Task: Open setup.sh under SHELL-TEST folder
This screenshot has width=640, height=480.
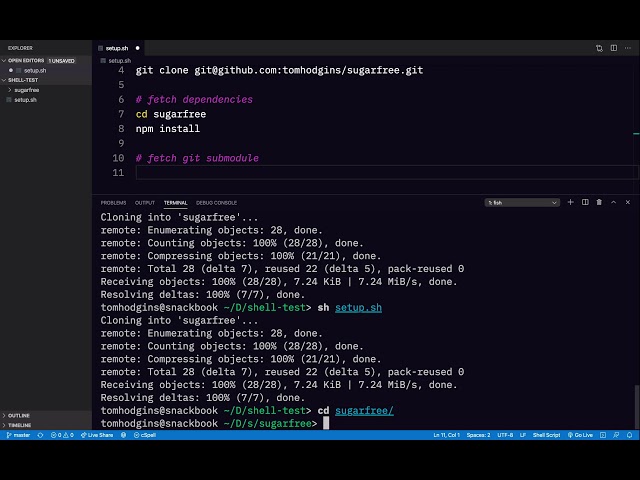Action: pos(25,100)
